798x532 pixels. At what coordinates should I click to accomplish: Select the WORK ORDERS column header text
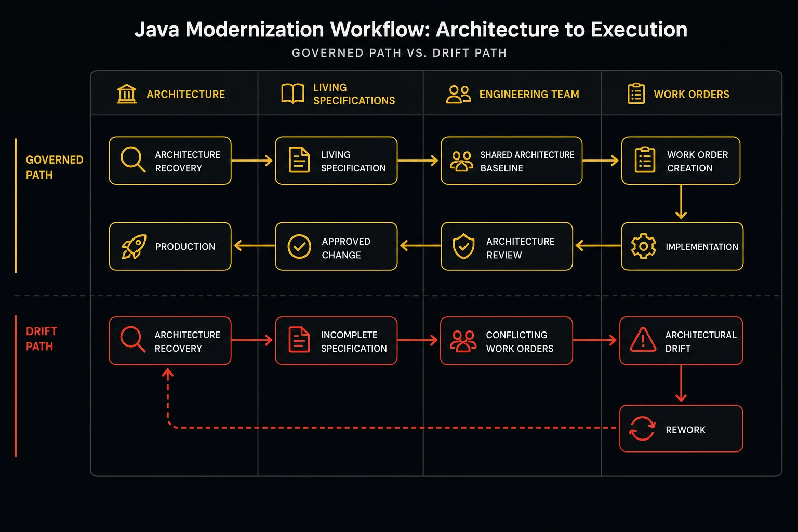[x=691, y=95]
